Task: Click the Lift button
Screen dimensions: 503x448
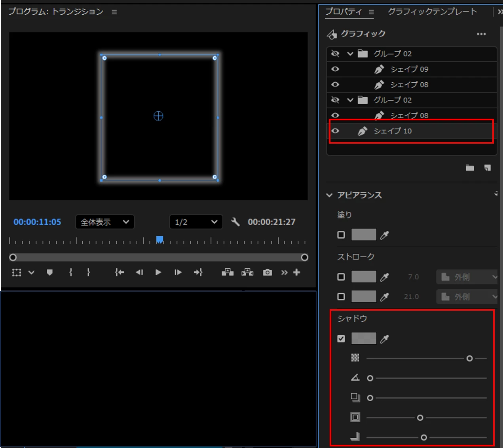Action: click(x=228, y=272)
